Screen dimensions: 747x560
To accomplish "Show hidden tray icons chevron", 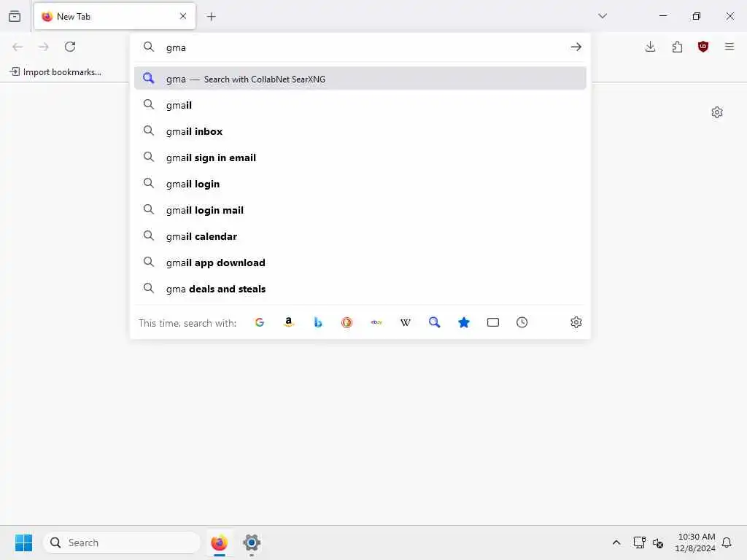I will (616, 542).
